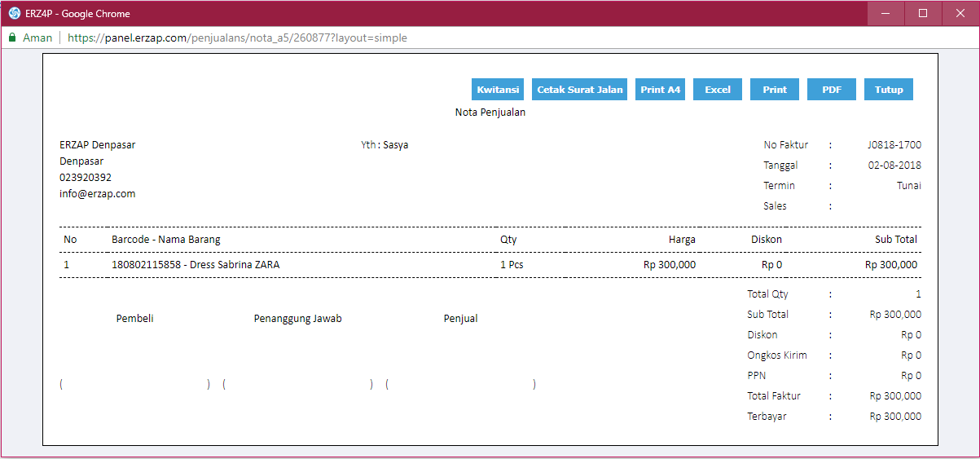Select the customer name Sasya
This screenshot has width=980, height=459.
coord(396,145)
